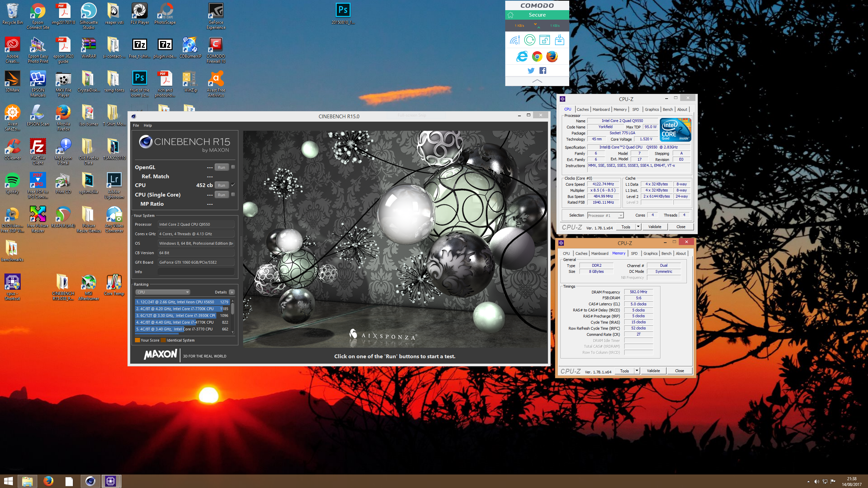Open the Recycle Bin
868x488 pixels.
(x=13, y=14)
